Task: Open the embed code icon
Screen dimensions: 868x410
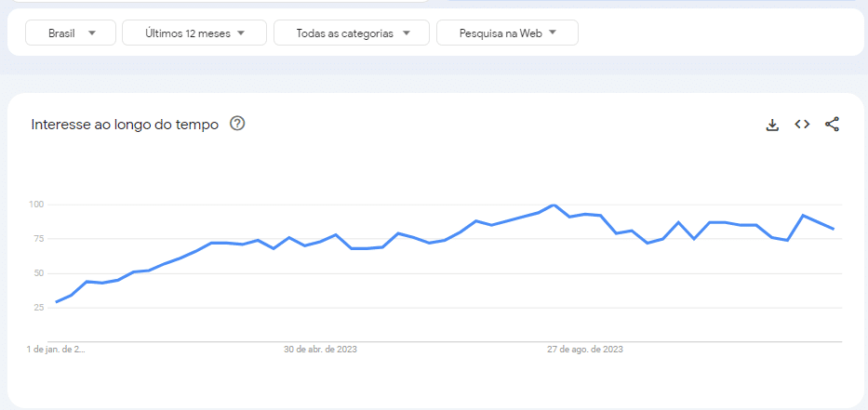Action: [x=802, y=125]
